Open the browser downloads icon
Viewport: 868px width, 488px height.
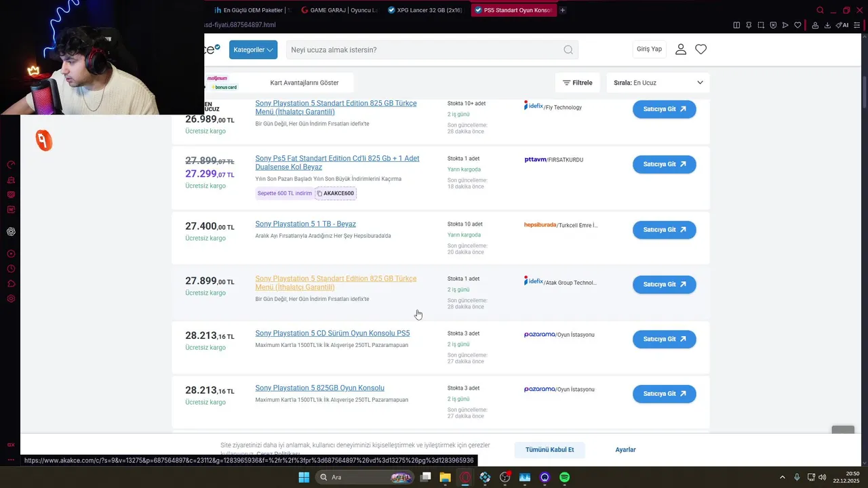click(827, 25)
